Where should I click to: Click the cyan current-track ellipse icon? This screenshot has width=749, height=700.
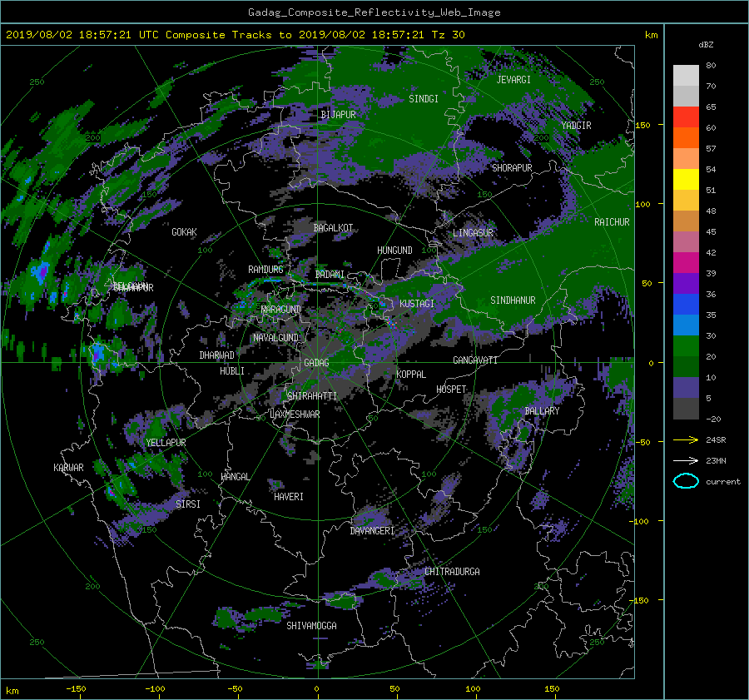tap(686, 481)
